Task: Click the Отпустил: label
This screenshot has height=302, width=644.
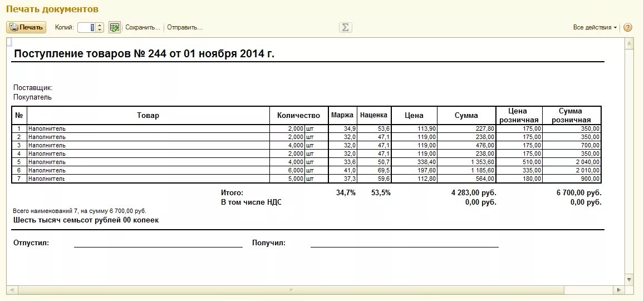Action: pyautogui.click(x=31, y=243)
